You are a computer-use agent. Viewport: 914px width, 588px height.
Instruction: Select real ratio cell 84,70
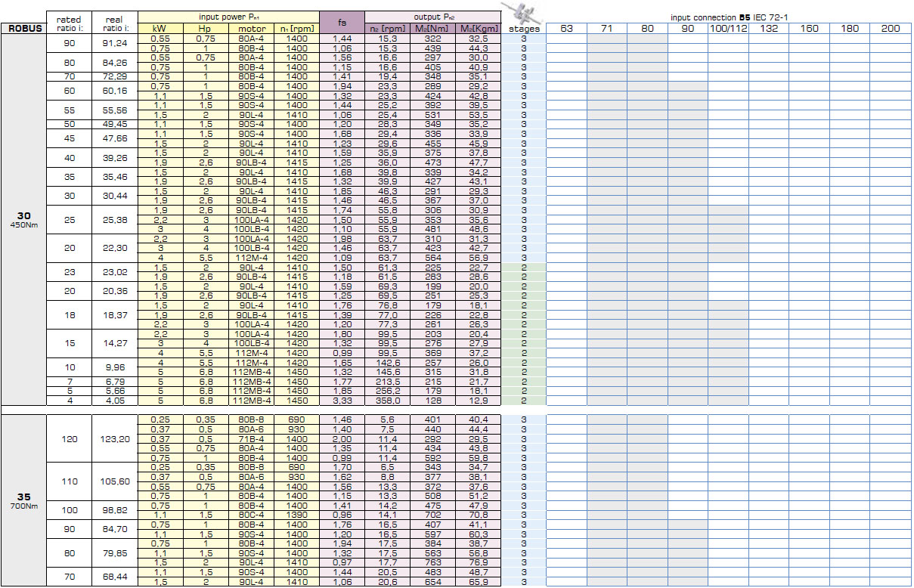[x=114, y=528]
